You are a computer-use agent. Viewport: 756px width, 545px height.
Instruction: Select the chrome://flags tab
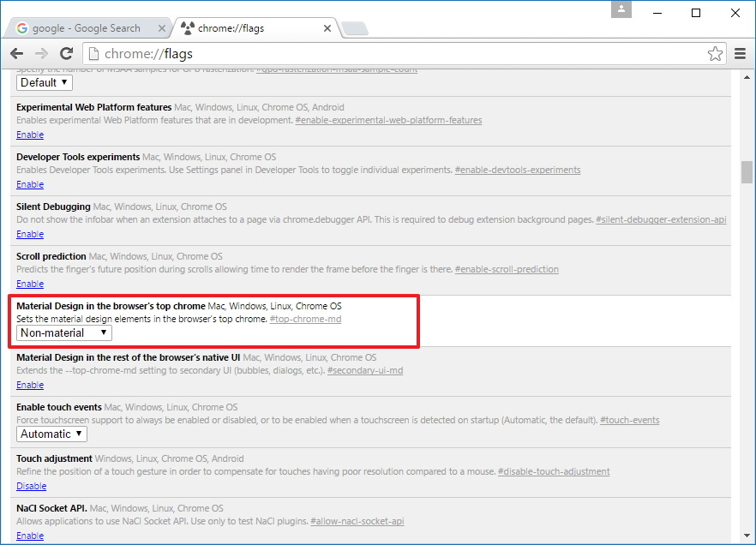pyautogui.click(x=255, y=28)
